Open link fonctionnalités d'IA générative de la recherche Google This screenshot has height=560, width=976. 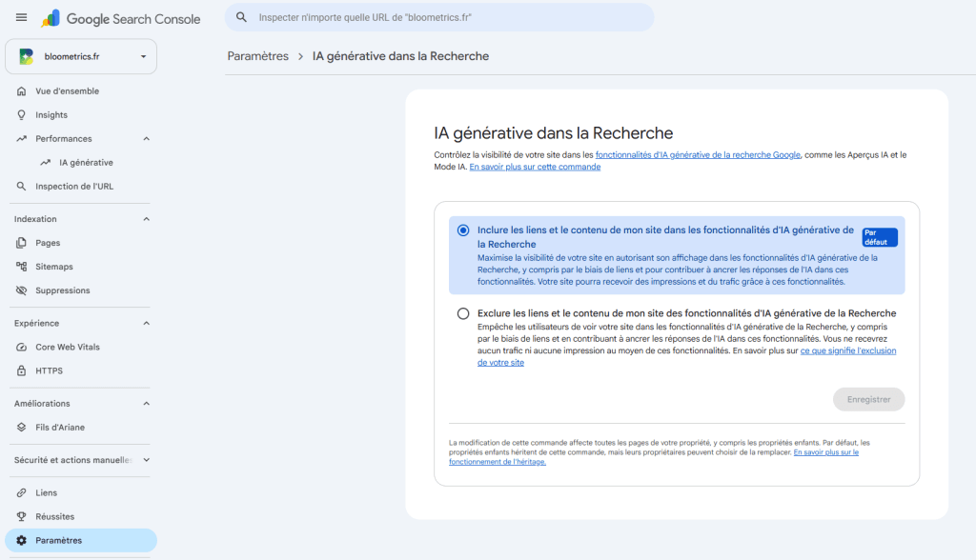pos(698,155)
